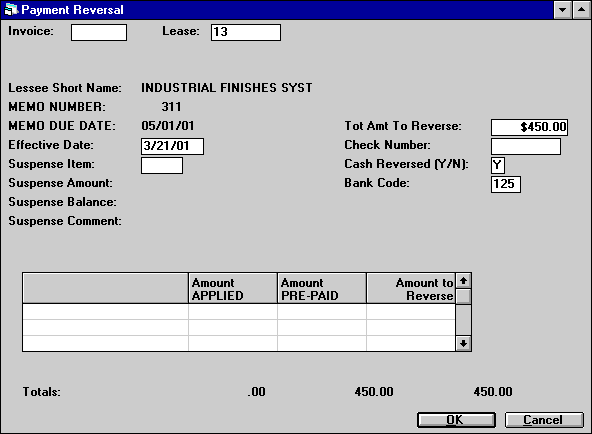Click the Cancel button

click(544, 420)
